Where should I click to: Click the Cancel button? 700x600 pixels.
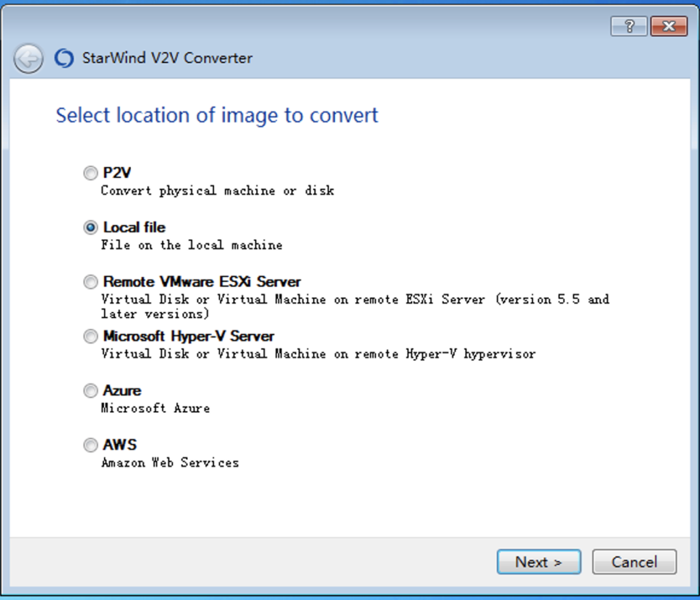pos(634,562)
